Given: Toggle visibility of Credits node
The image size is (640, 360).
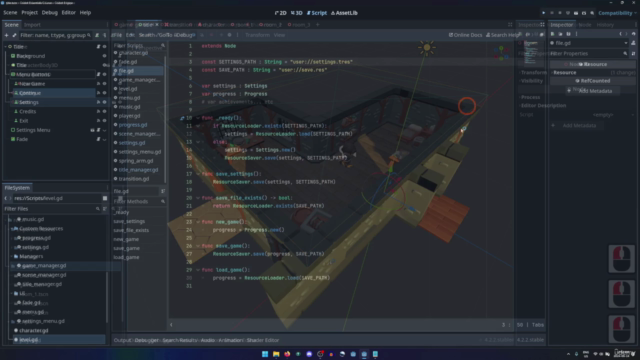Looking at the screenshot, I should point(104,111).
